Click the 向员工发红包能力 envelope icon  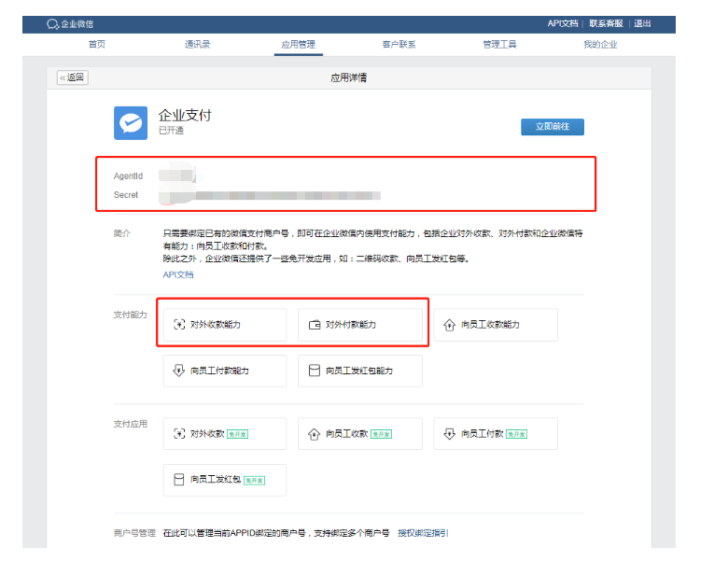[x=315, y=371]
